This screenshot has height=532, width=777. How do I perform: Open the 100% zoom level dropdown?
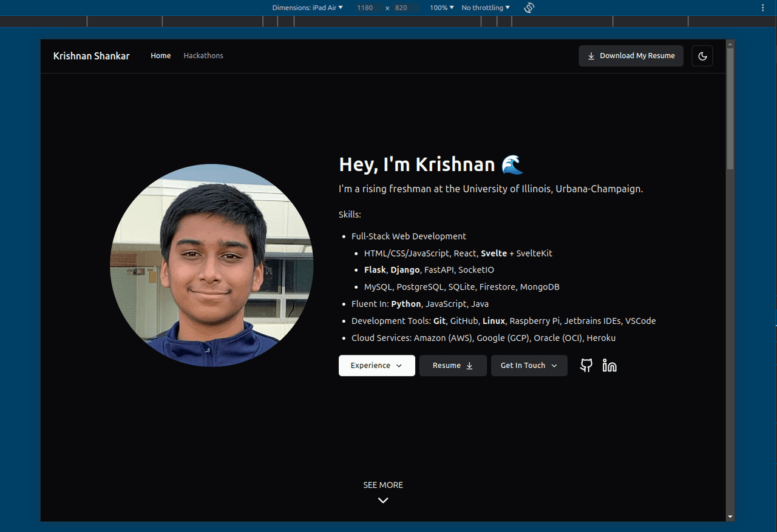[442, 8]
